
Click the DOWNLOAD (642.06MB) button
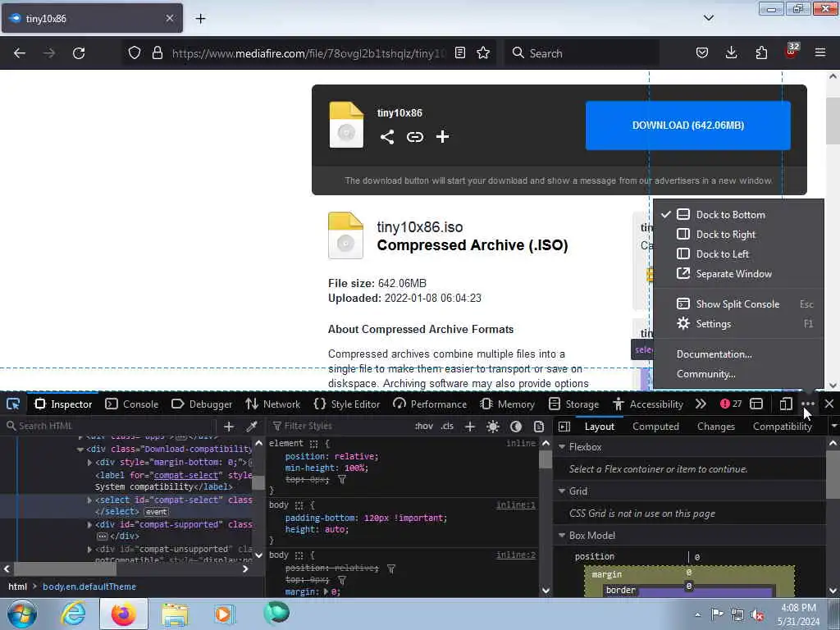[688, 126]
